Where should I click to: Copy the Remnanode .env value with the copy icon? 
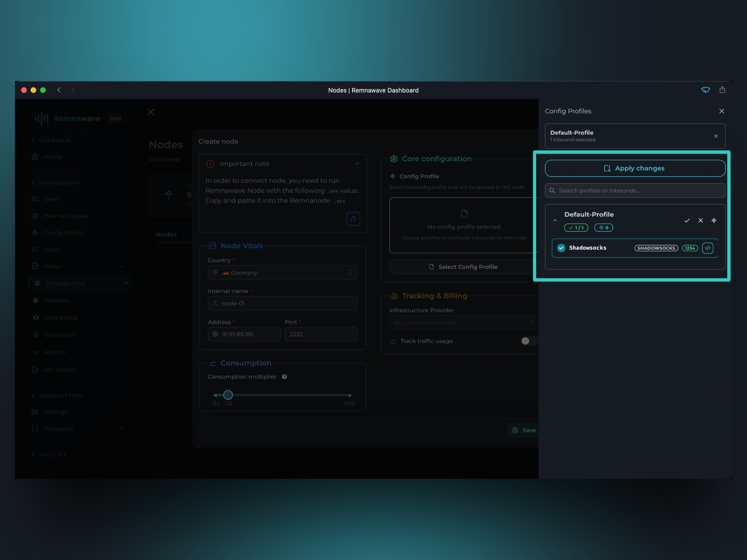click(353, 219)
